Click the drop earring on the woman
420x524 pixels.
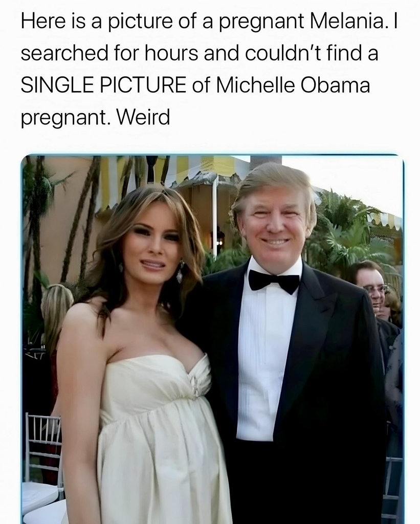[180, 271]
